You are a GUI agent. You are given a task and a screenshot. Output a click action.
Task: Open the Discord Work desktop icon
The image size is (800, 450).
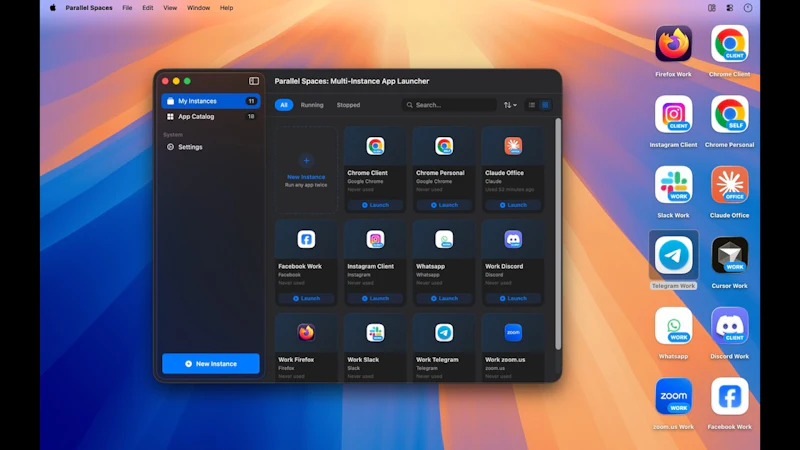[x=730, y=326]
